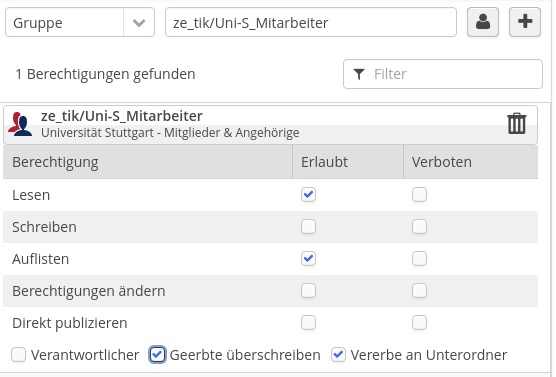Click '1 Berechtigungen gefunden' text
This screenshot has width=556, height=377.
(105, 74)
